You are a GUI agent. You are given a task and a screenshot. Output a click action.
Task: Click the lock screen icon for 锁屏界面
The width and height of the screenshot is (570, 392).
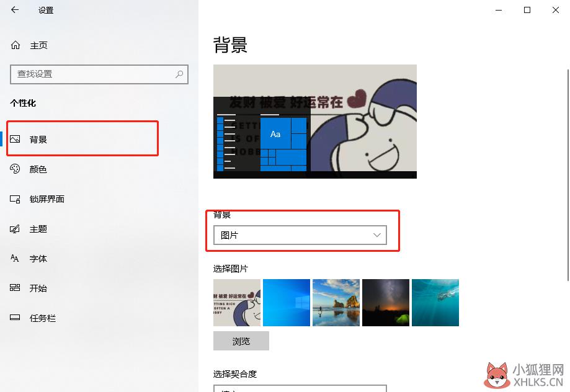[15, 199]
